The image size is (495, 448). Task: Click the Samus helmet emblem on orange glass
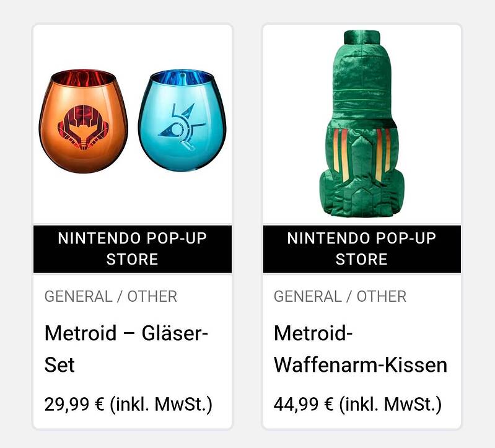tap(83, 127)
